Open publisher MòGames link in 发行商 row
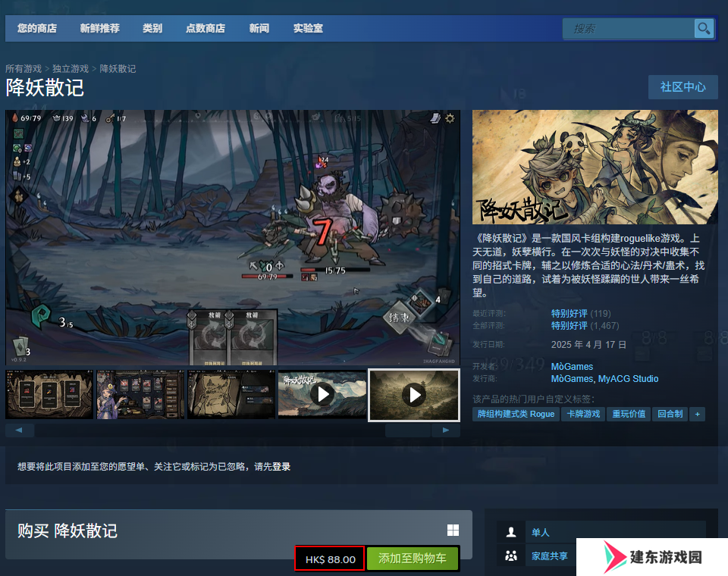The height and width of the screenshot is (576, 728). point(572,379)
